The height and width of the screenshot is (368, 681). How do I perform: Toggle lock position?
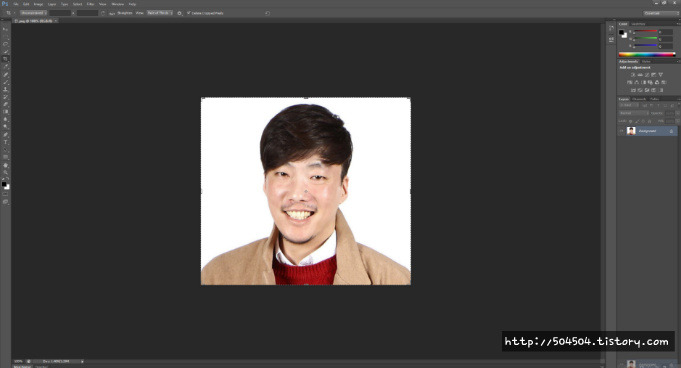coord(643,121)
